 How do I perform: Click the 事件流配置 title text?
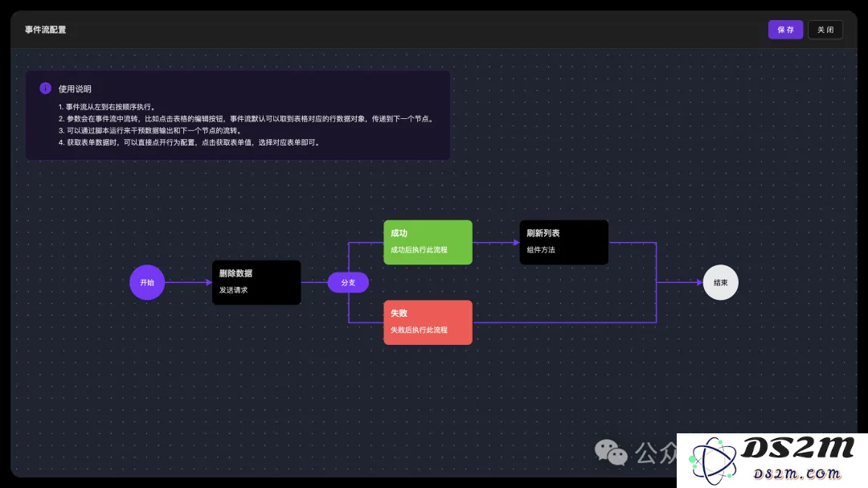tap(45, 30)
